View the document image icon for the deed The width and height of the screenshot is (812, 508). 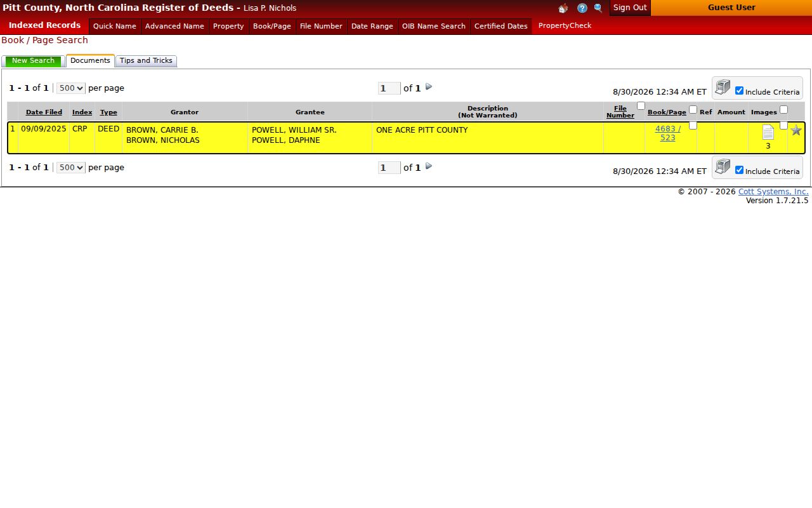[x=768, y=132]
